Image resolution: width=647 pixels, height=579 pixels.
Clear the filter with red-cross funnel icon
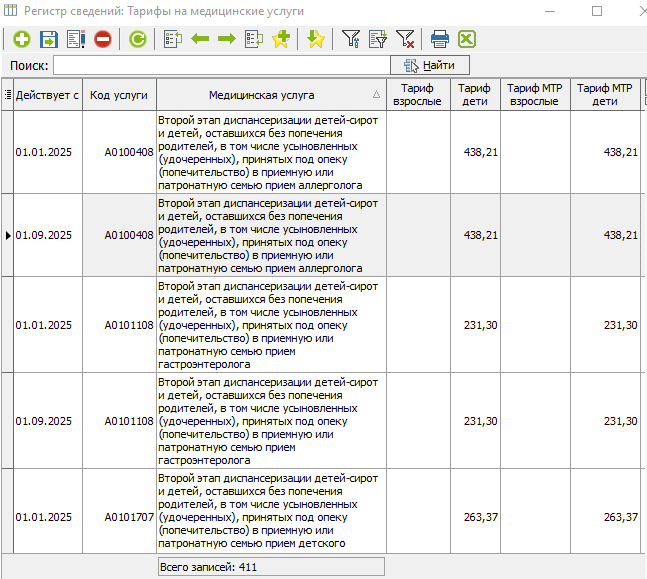pyautogui.click(x=405, y=39)
